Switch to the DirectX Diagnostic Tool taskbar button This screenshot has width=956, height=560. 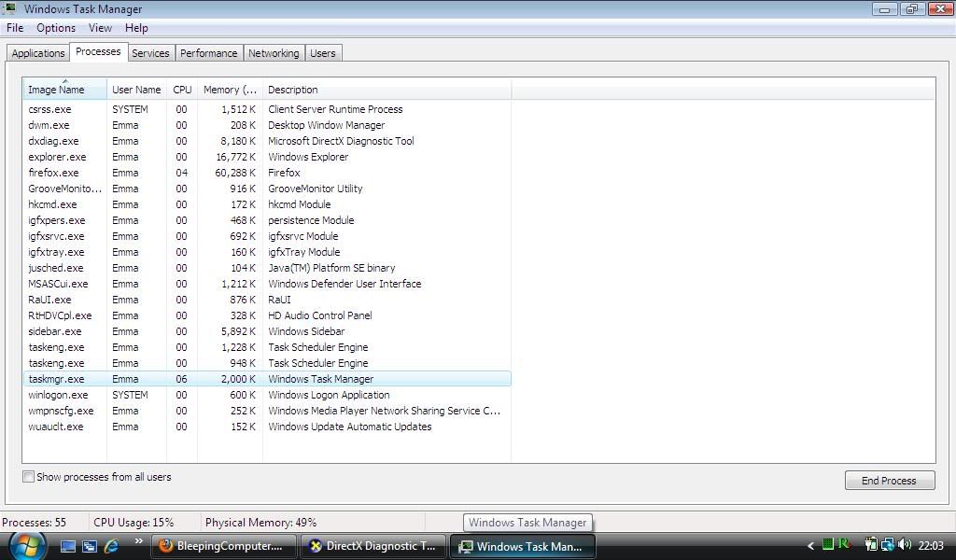(373, 546)
